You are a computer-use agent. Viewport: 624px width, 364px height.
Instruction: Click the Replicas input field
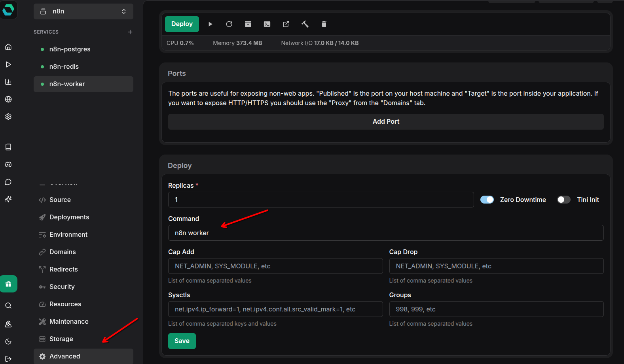click(x=321, y=200)
